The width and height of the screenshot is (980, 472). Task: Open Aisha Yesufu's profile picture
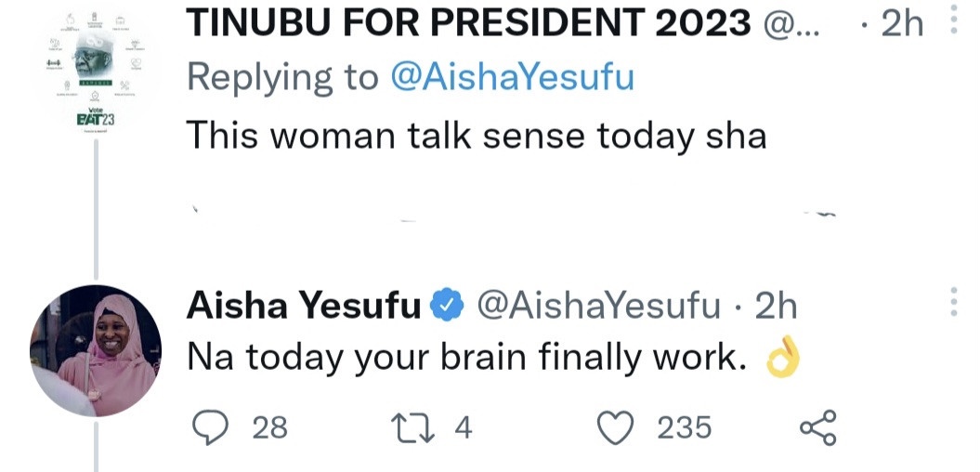(x=96, y=349)
